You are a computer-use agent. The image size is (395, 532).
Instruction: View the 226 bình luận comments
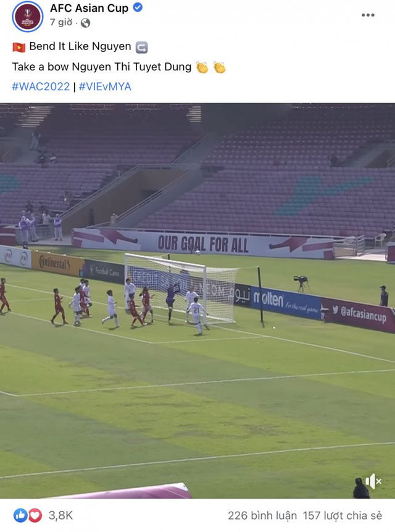[x=262, y=516]
